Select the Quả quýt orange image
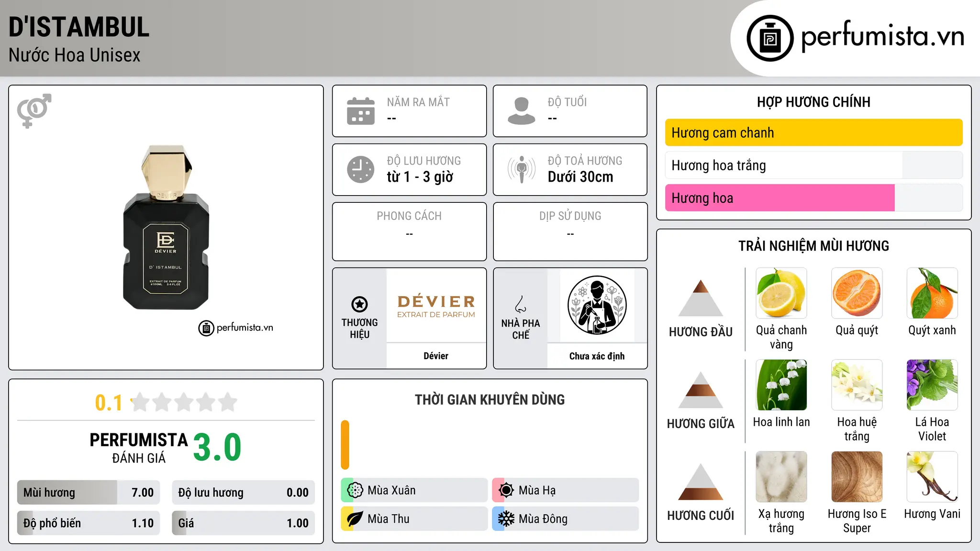 click(857, 293)
